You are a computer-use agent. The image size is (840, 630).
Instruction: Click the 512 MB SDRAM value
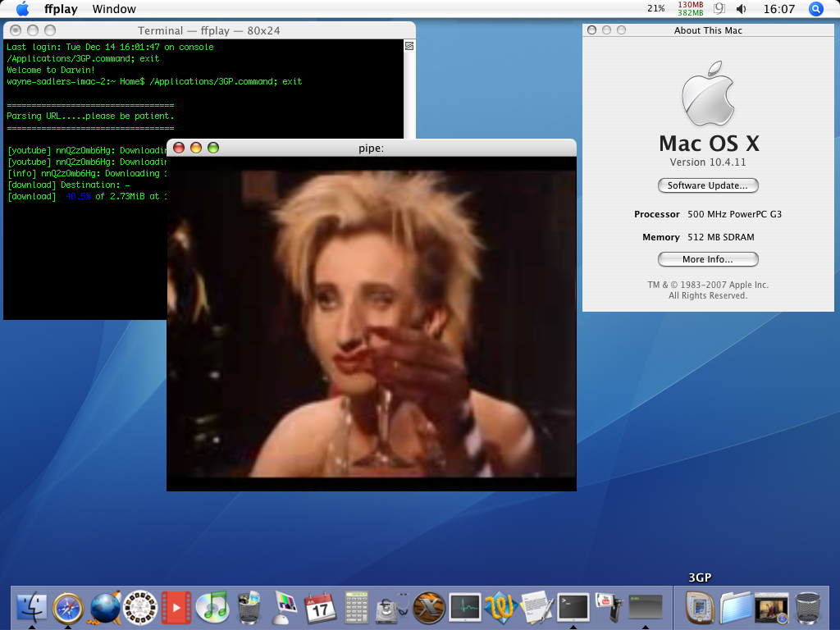720,237
